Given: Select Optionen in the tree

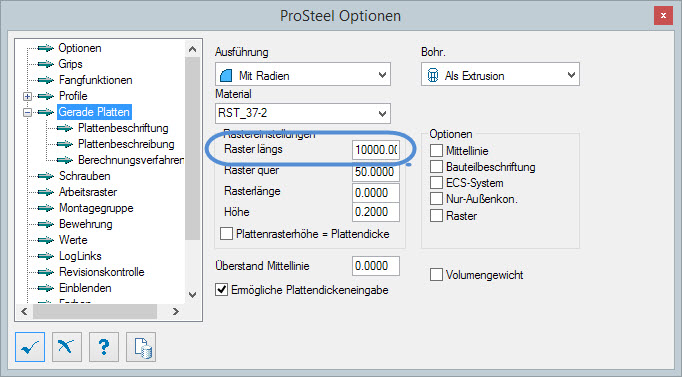Looking at the screenshot, I should 80,48.
